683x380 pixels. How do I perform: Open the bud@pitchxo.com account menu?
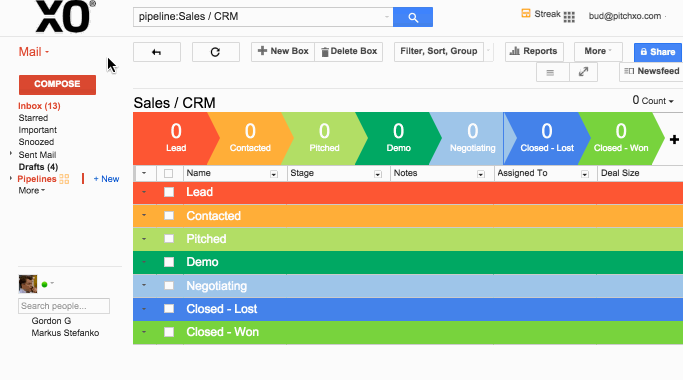coord(627,16)
